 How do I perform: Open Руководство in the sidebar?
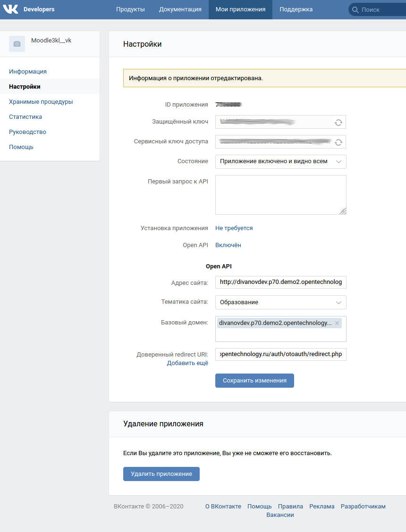(x=27, y=132)
